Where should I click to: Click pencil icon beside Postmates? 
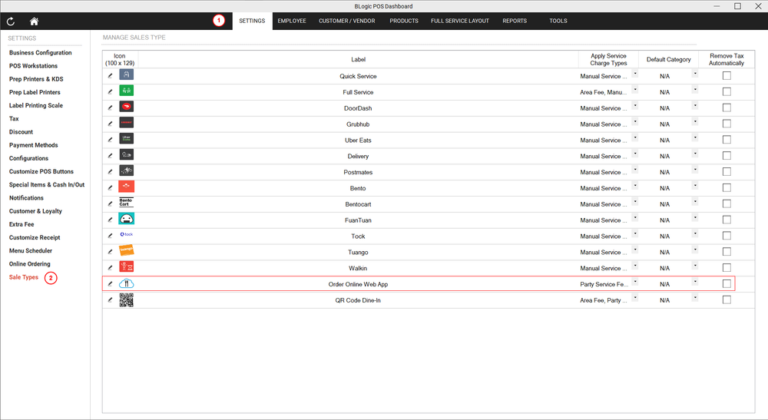pos(110,172)
